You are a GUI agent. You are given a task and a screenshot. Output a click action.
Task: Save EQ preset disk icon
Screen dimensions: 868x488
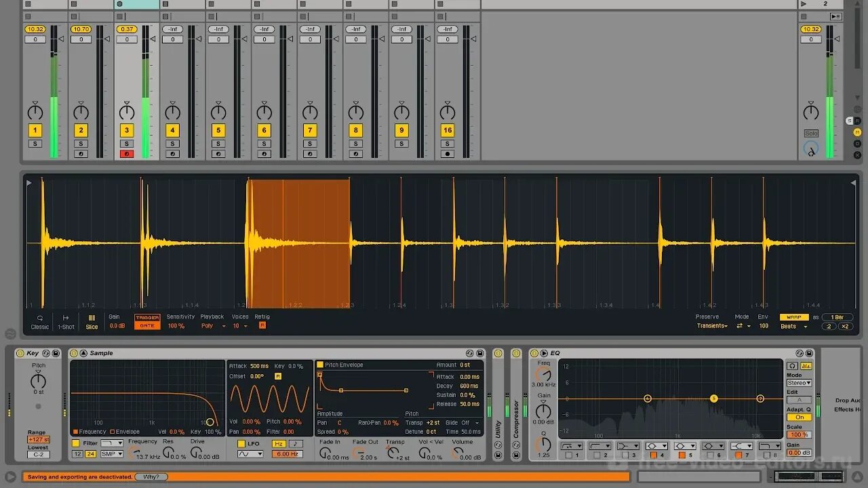pyautogui.click(x=809, y=353)
